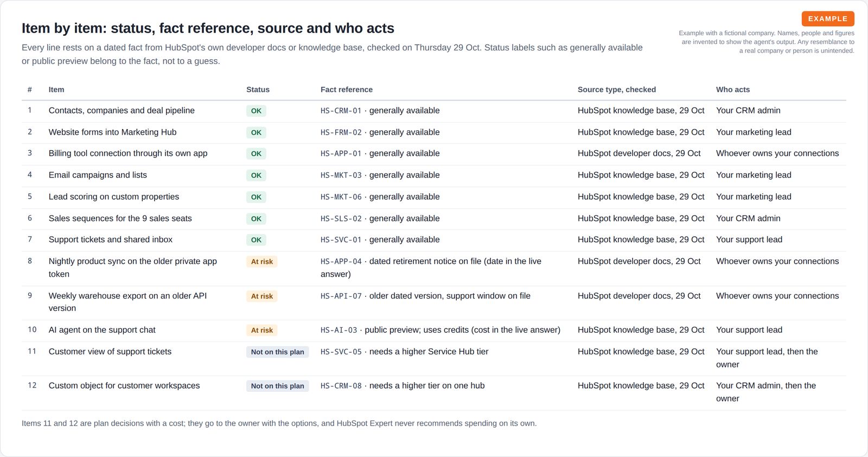This screenshot has height=457, width=868.
Task: Click OK badge for Lead scoring row
Action: pos(256,197)
